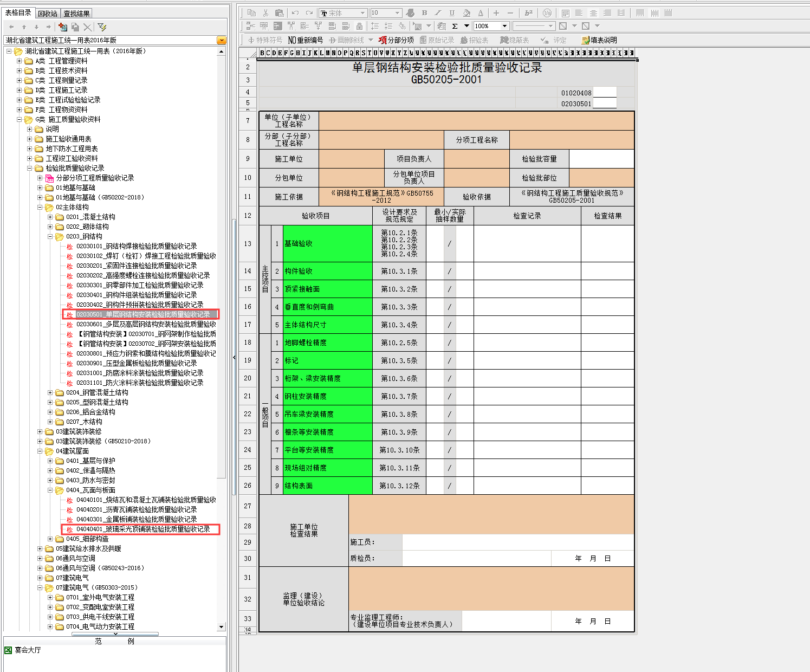The width and height of the screenshot is (810, 672).
Task: Click the align left icon
Action: (x=579, y=12)
